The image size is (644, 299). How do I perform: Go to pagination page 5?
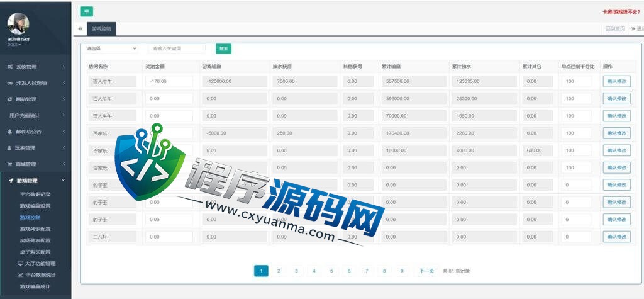point(331,271)
